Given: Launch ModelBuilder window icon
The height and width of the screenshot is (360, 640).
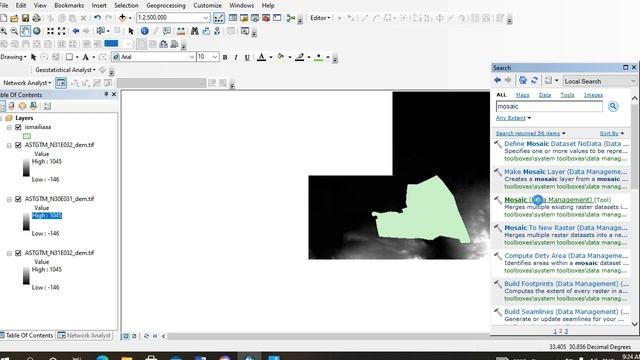Looking at the screenshot, I should (291, 18).
